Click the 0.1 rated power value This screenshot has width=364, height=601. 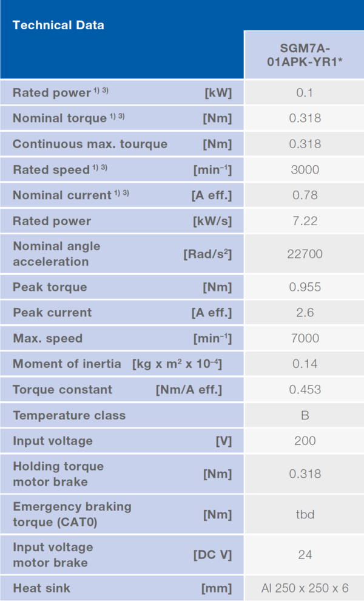305,93
